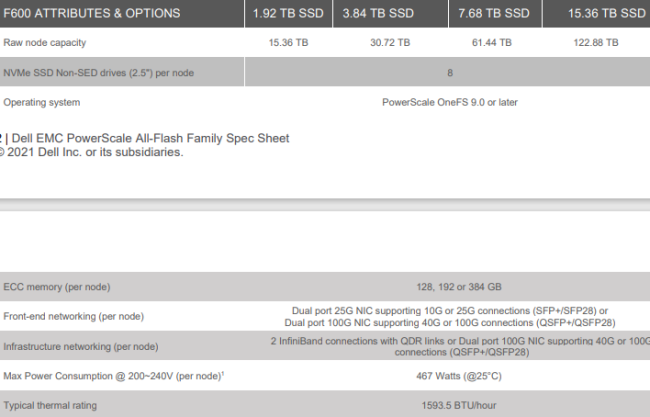Viewport: 650px width, 417px height.
Task: Click the 61.44 TB capacity value
Action: point(492,43)
